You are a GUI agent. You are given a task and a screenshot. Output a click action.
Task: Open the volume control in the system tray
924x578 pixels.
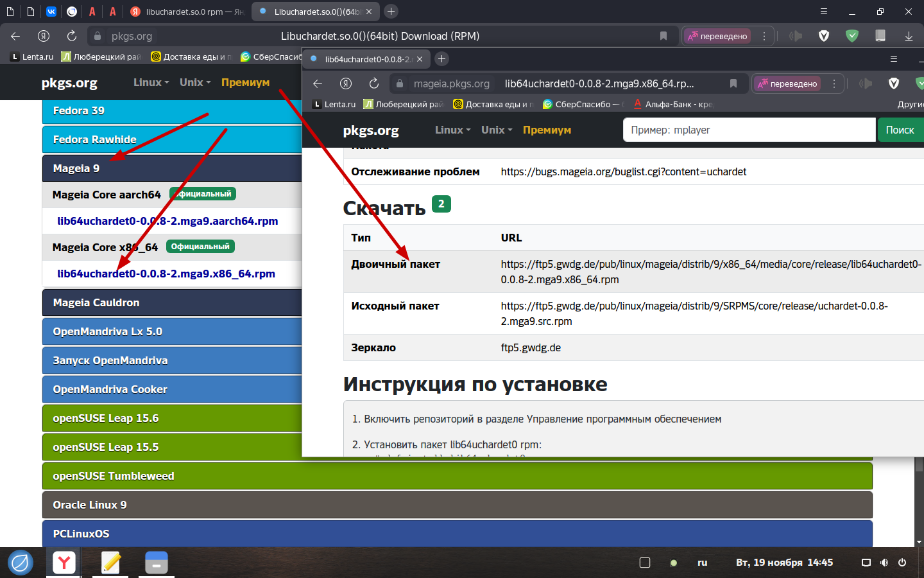click(x=884, y=563)
